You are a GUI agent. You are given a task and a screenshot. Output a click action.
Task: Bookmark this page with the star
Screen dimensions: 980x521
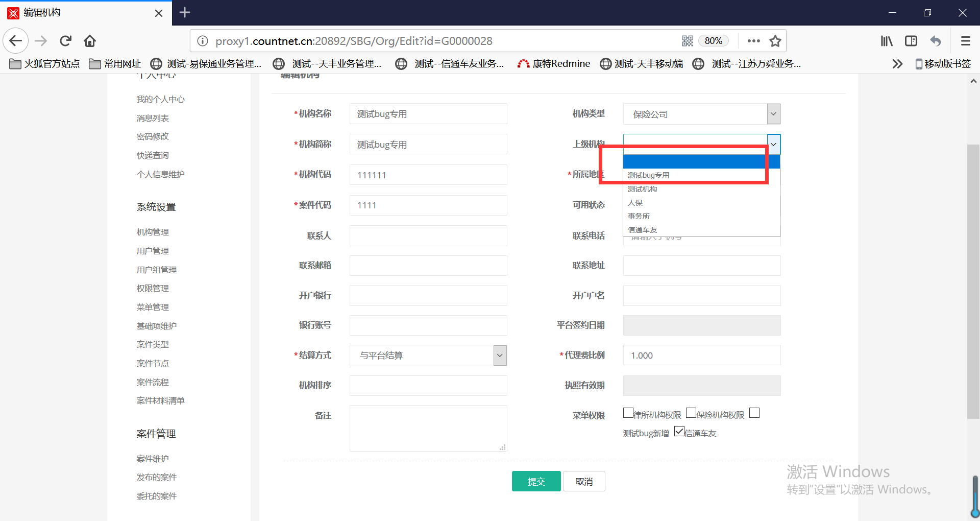[x=775, y=41]
